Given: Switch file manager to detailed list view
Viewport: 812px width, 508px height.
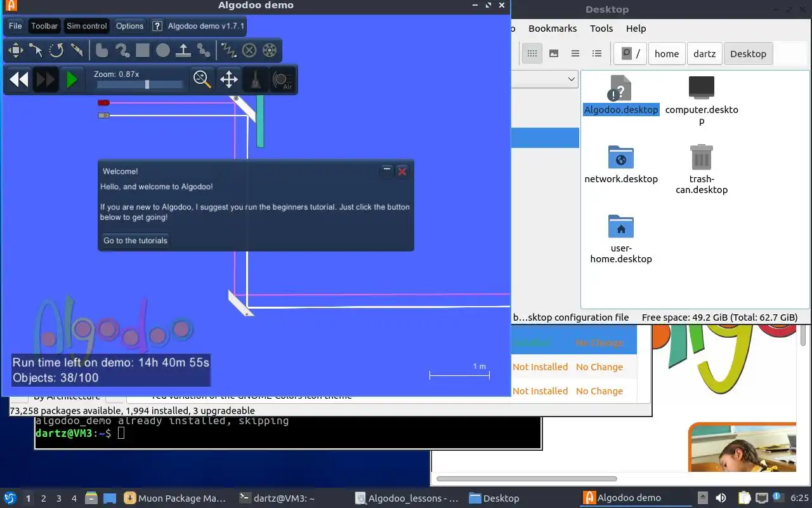Looking at the screenshot, I should pyautogui.click(x=597, y=53).
